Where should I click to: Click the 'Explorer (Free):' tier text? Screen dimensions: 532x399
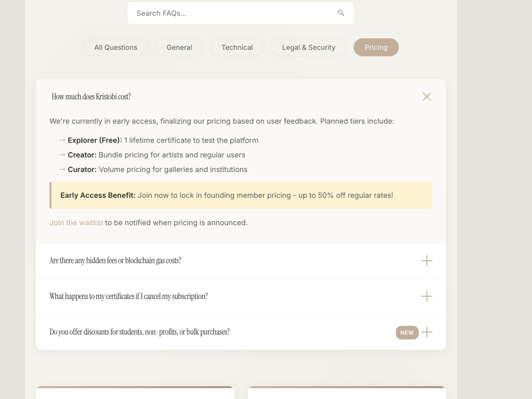pos(95,140)
